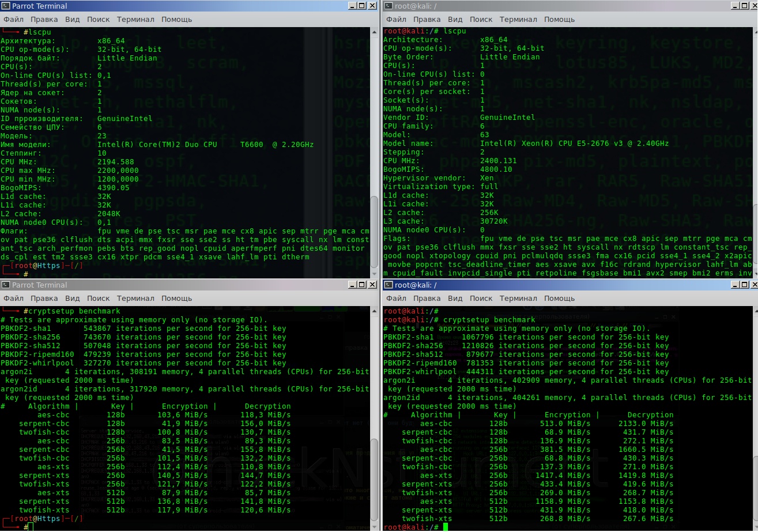Image resolution: width=758 pixels, height=532 pixels.
Task: Open Помощь menu in the Parrot Terminal lscpu window
Action: (x=177, y=20)
